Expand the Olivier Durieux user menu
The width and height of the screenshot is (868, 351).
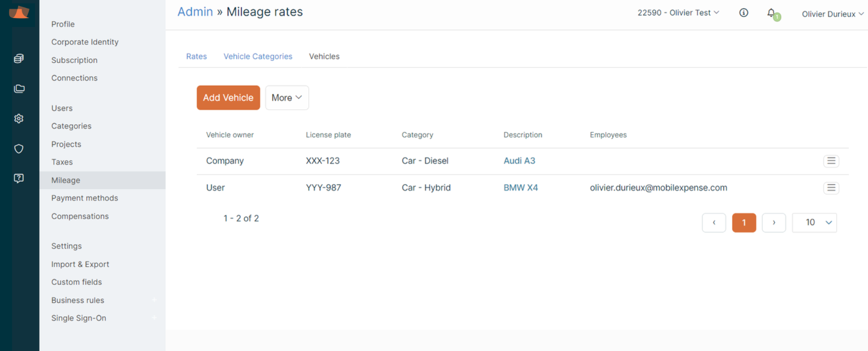[832, 14]
